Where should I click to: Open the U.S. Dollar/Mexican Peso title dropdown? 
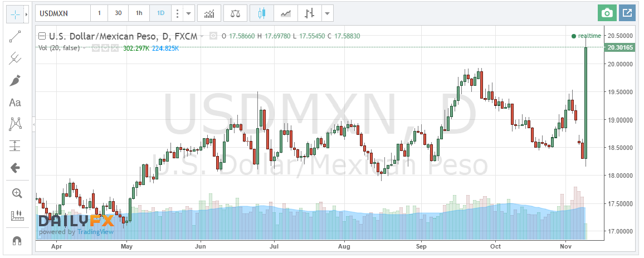tap(202, 36)
